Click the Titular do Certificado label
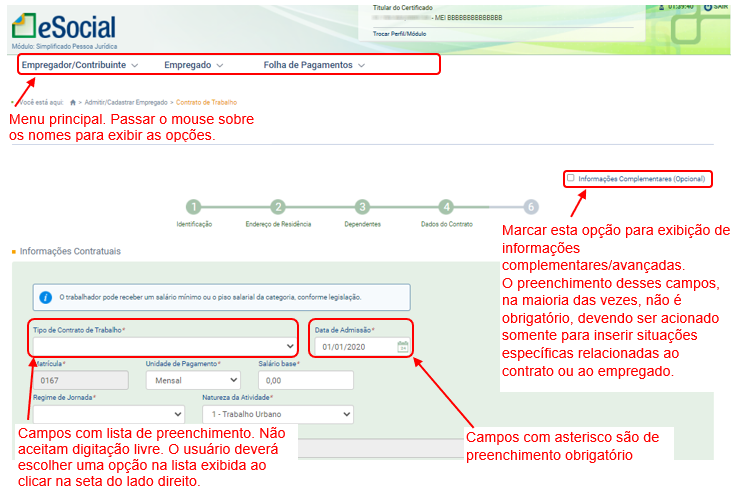743x492 pixels. 402,8
